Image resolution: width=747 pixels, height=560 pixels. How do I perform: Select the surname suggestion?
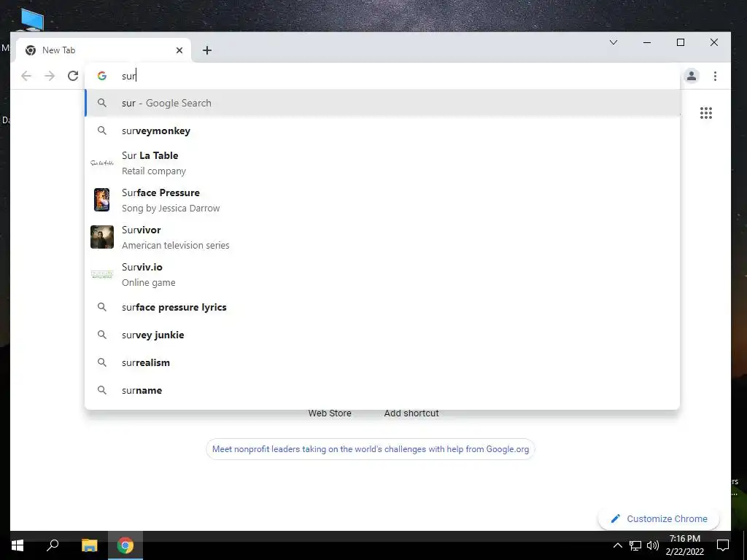pos(382,390)
